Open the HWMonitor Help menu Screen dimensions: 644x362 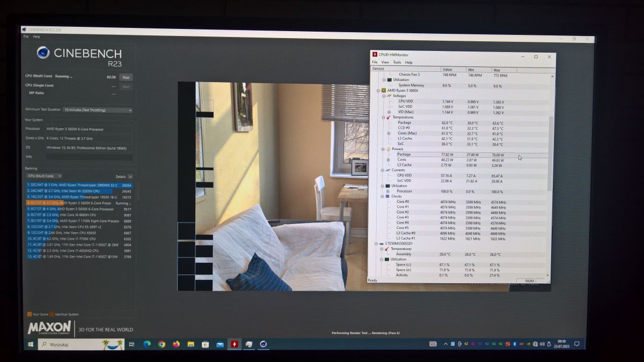(x=409, y=62)
